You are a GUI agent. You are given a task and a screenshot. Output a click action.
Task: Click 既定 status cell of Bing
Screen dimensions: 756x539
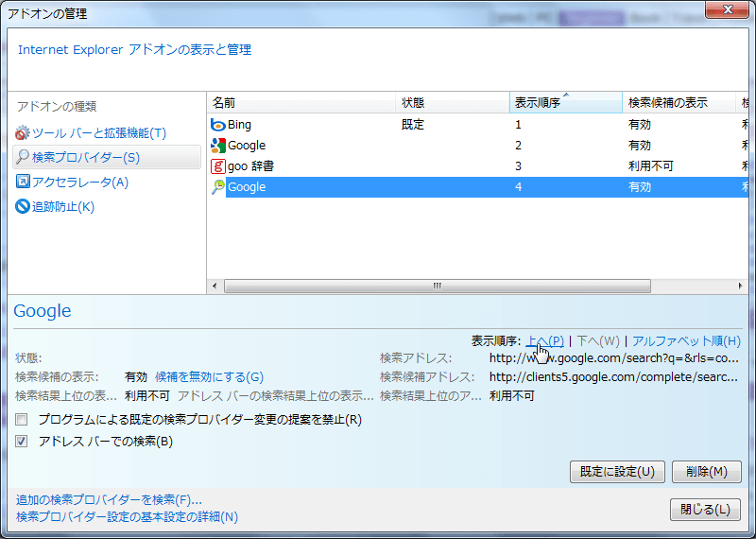[x=413, y=125]
